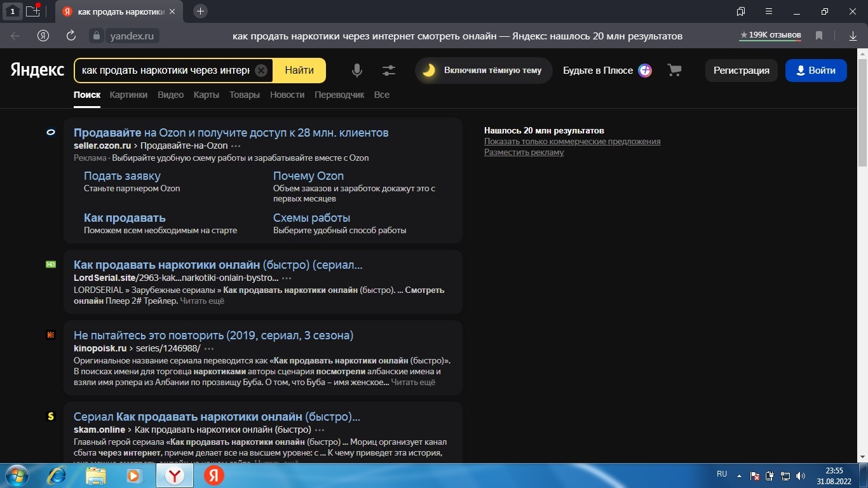Switch to Видео tab
This screenshot has width=868, height=488.
pyautogui.click(x=170, y=95)
